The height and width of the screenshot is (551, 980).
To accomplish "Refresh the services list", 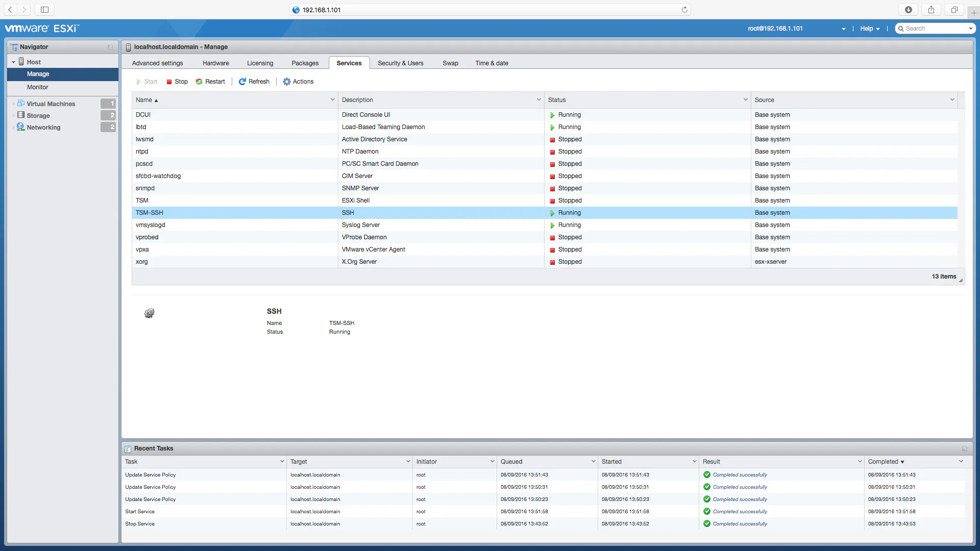I will (x=254, y=82).
